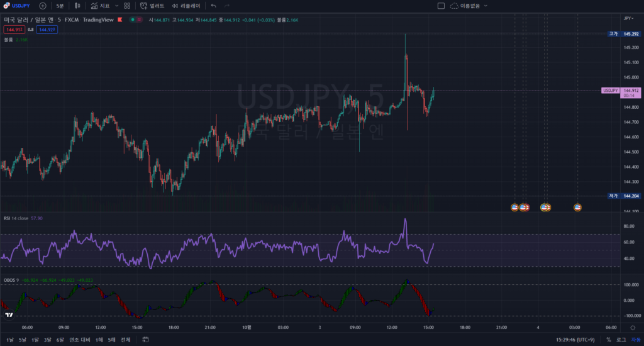
Task: Toggle 자동 auto scale
Action: 635,340
